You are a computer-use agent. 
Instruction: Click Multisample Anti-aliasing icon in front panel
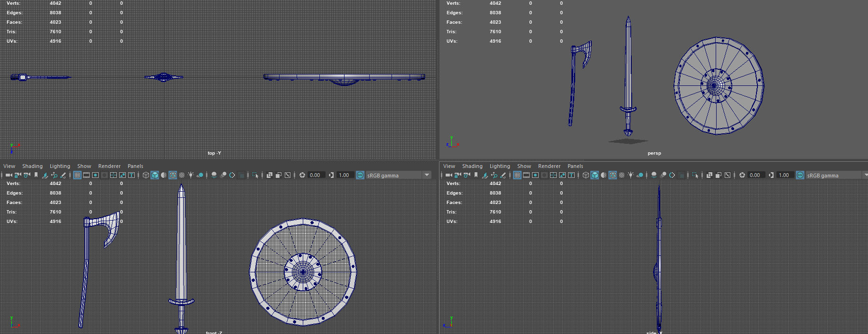[232, 175]
